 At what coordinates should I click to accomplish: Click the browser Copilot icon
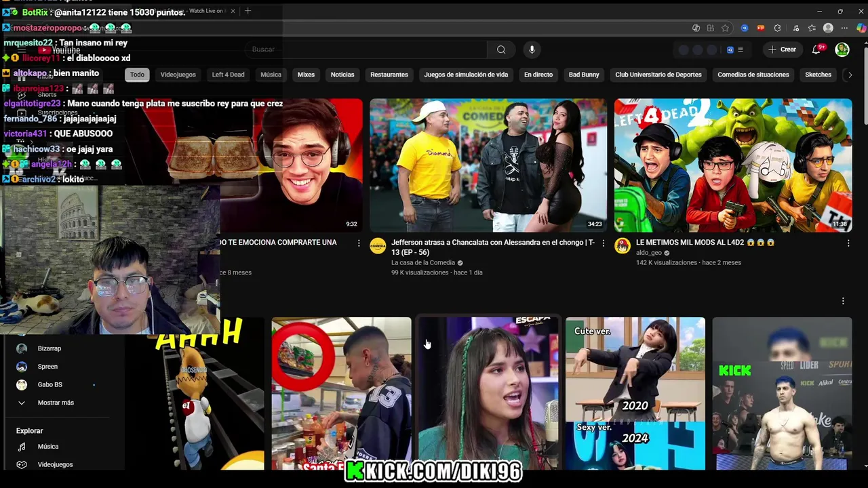tap(862, 28)
